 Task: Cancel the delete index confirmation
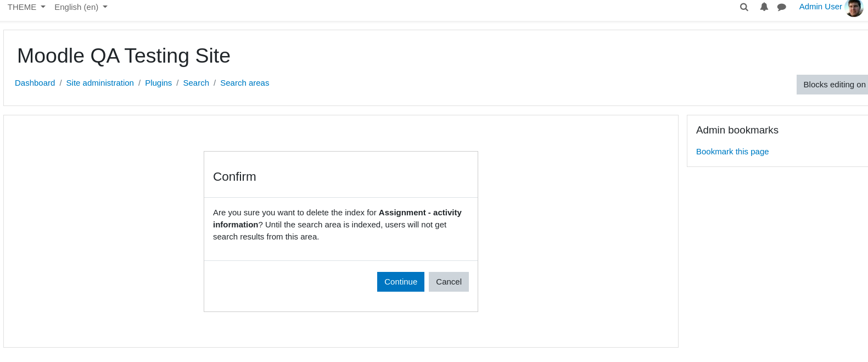click(449, 282)
